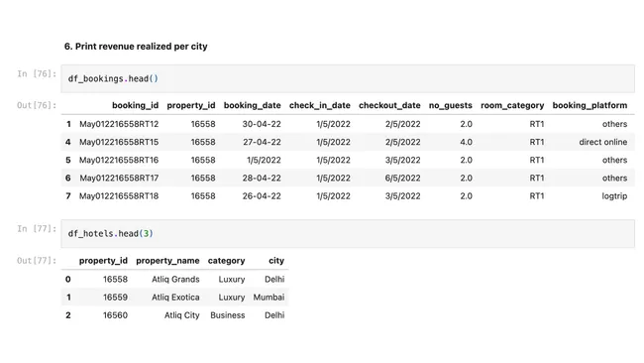Click the Mumbai city cell
The height and width of the screenshot is (363, 644).
pyautogui.click(x=268, y=298)
